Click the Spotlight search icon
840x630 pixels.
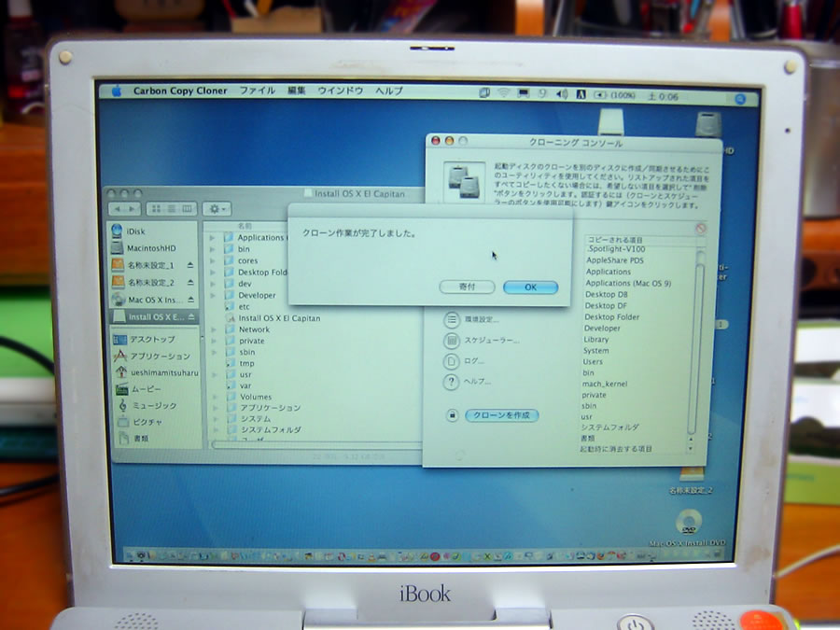click(x=740, y=99)
